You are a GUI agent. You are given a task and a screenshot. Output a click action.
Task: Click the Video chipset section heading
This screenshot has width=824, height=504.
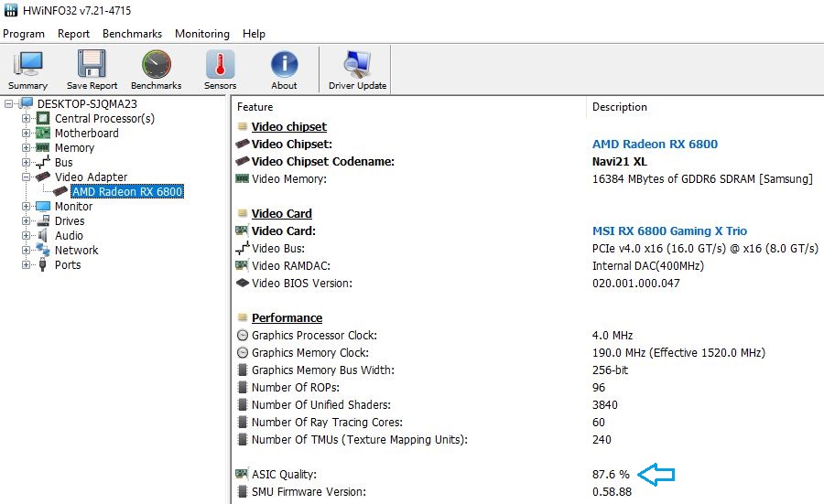pos(289,126)
